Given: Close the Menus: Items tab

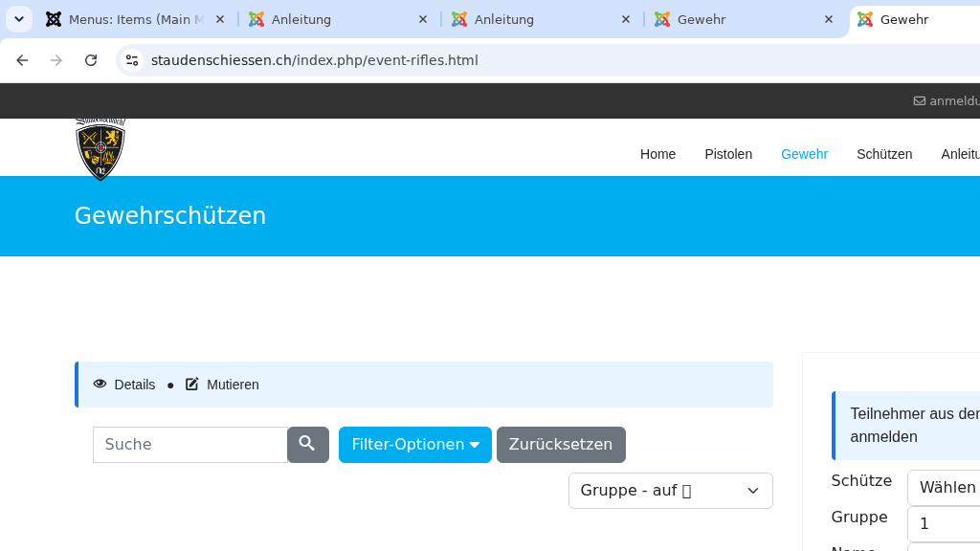Looking at the screenshot, I should point(220,19).
